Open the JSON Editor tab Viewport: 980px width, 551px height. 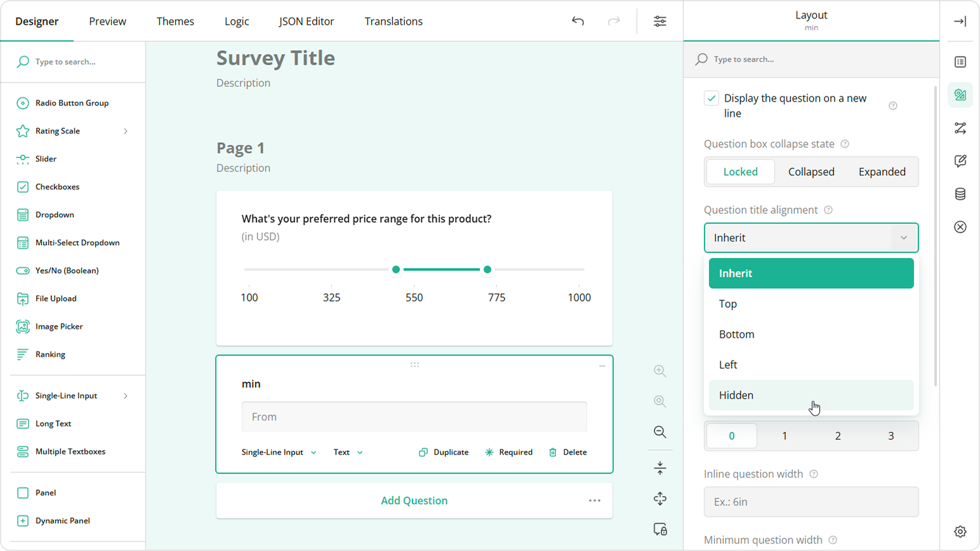coord(306,22)
